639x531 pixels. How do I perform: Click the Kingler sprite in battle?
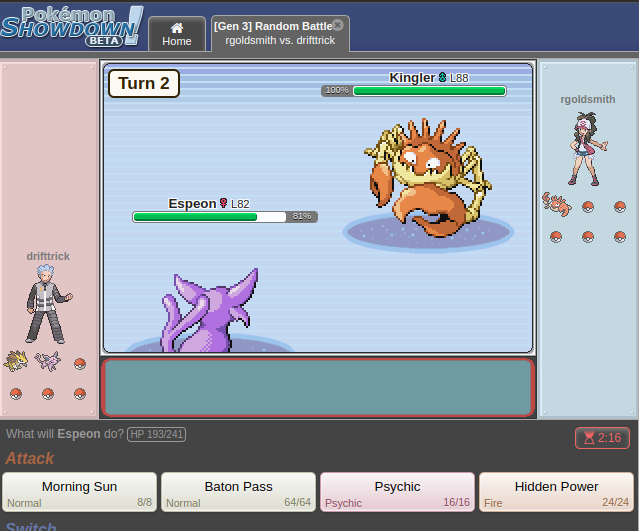(x=428, y=177)
